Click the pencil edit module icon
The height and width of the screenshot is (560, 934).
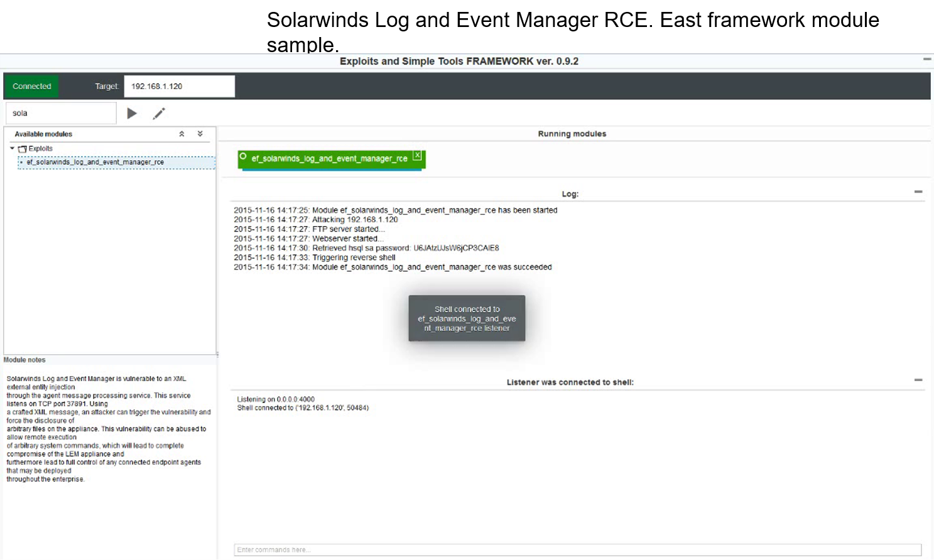tap(159, 114)
